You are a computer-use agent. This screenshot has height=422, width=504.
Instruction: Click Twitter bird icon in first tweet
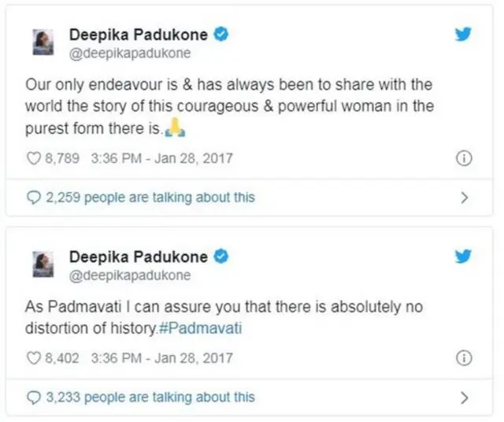(464, 35)
